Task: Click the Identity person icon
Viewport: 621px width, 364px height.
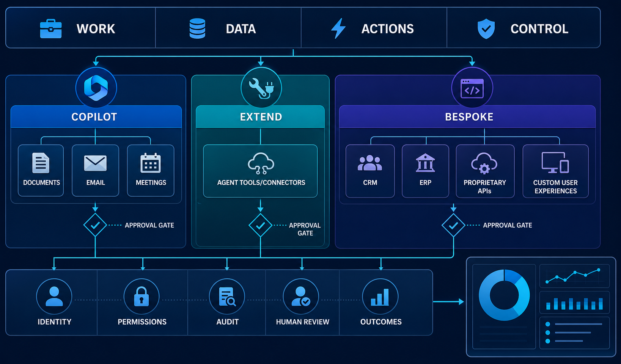Action: tap(54, 297)
